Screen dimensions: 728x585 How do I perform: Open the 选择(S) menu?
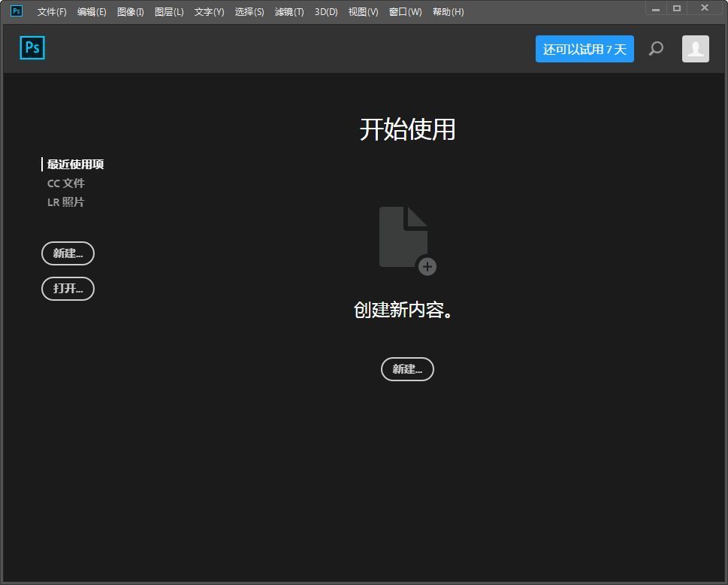point(249,12)
